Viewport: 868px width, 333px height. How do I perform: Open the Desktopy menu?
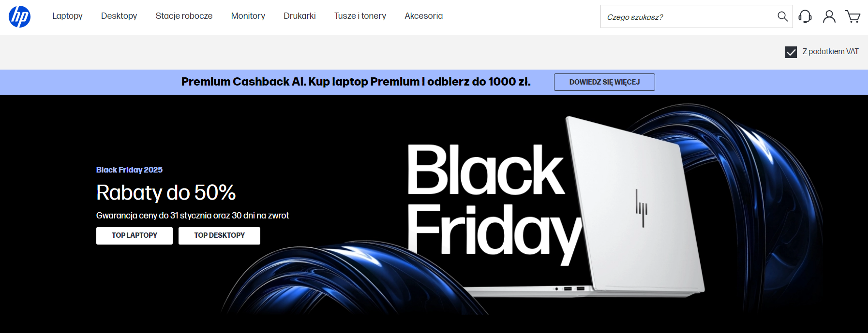click(119, 16)
